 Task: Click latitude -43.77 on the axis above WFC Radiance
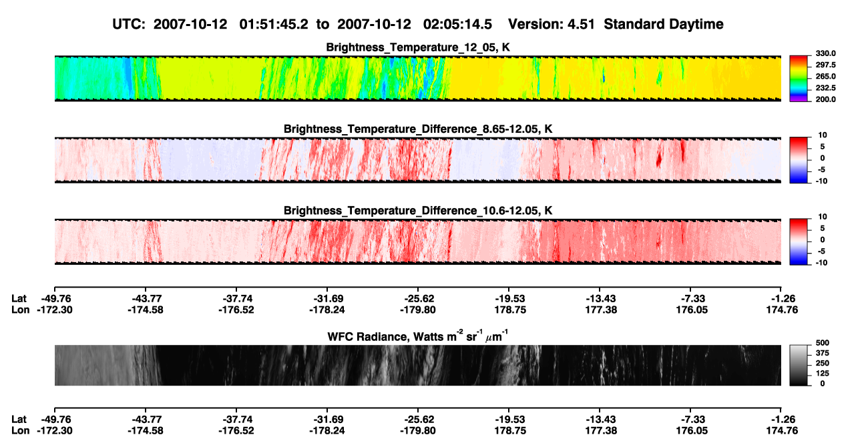coord(145,298)
